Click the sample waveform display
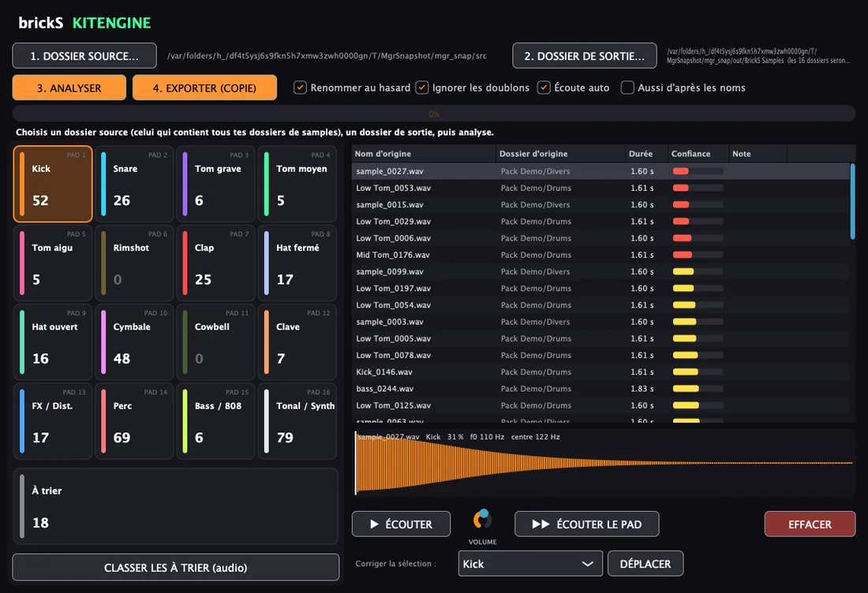This screenshot has height=593, width=868. coord(604,463)
